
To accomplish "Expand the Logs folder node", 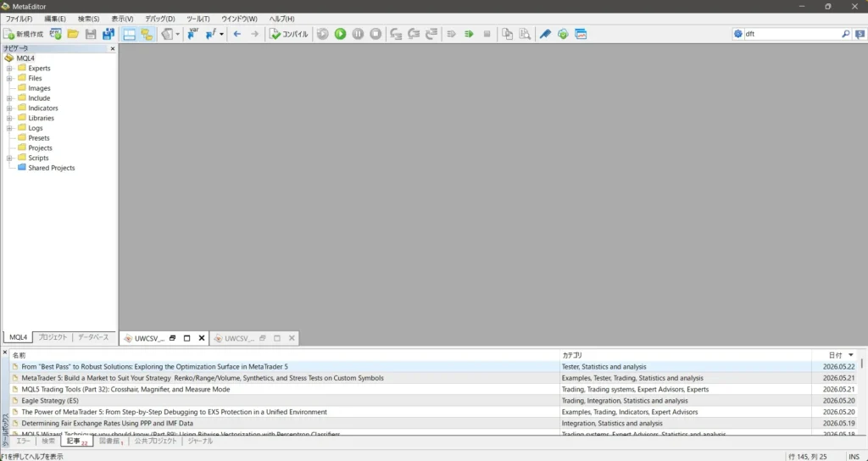I will click(9, 128).
